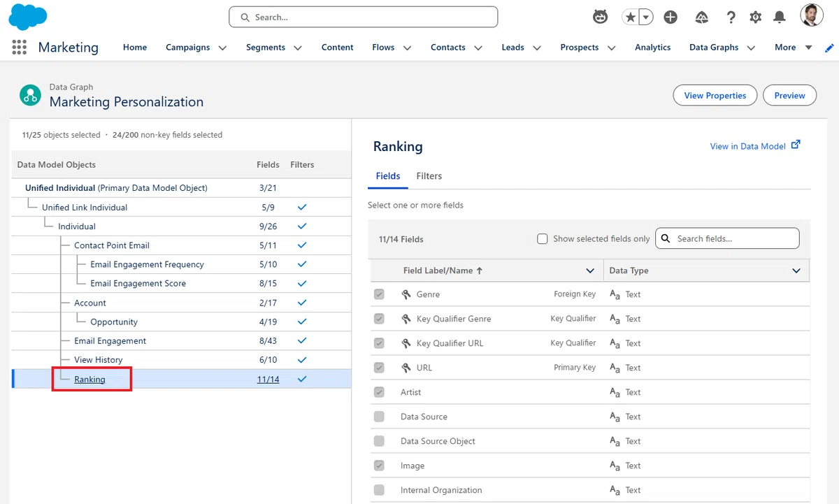This screenshot has height=504, width=839.
Task: Click the pencil icon to edit navigation
Action: (x=829, y=48)
